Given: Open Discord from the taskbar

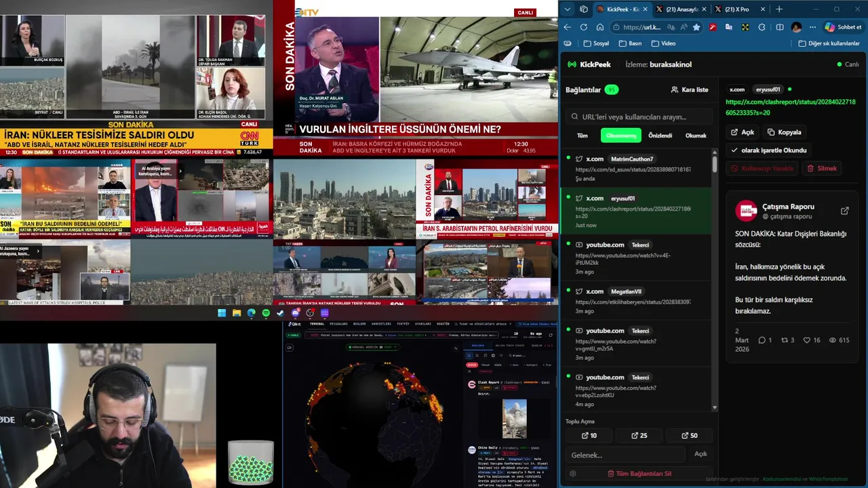Looking at the screenshot, I should [295, 313].
